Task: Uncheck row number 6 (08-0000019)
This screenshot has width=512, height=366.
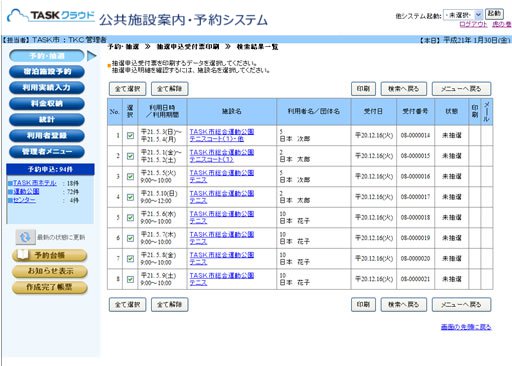Action: tap(130, 238)
